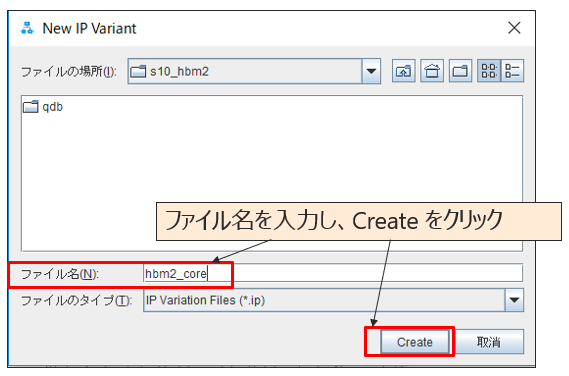Click the Create button

414,342
